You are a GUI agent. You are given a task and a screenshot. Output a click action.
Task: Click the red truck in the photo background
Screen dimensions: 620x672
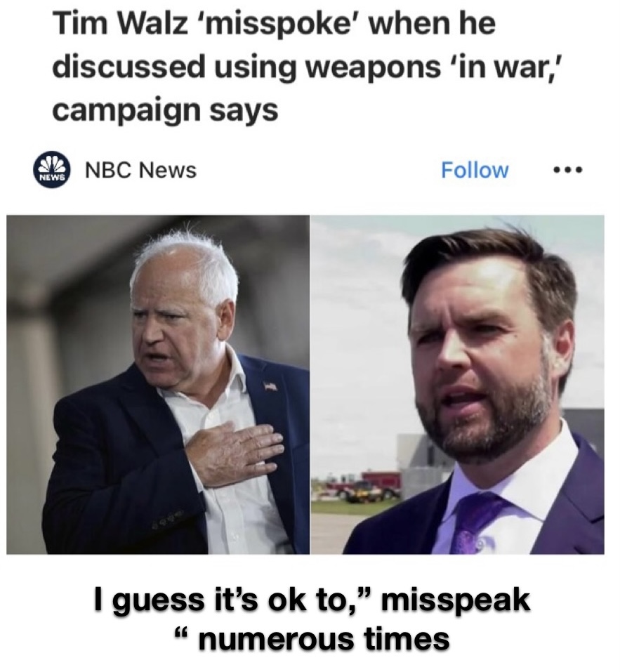pos(372,485)
